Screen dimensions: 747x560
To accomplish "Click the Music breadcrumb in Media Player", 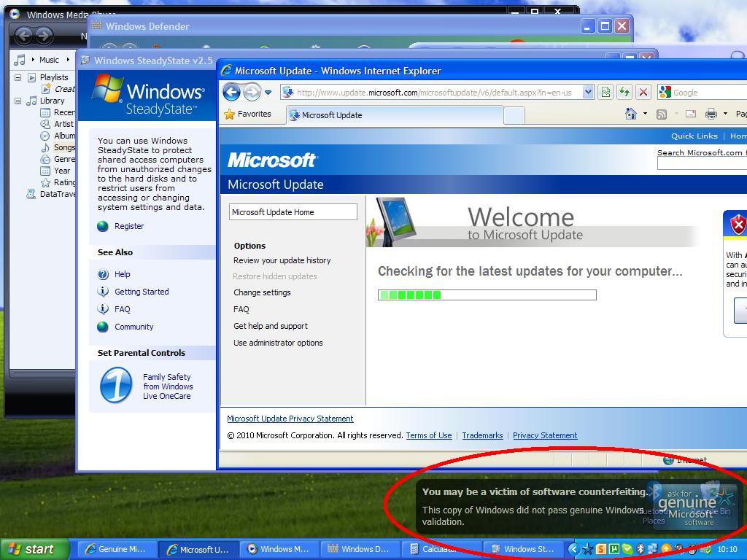I will coord(49,60).
